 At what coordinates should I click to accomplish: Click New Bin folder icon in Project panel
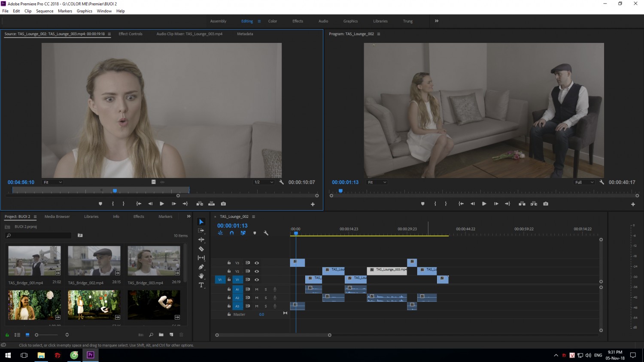tap(161, 335)
